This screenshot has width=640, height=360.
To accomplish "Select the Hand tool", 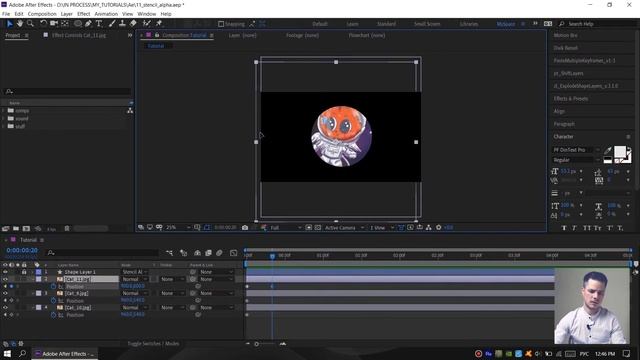I will pyautogui.click(x=20, y=24).
